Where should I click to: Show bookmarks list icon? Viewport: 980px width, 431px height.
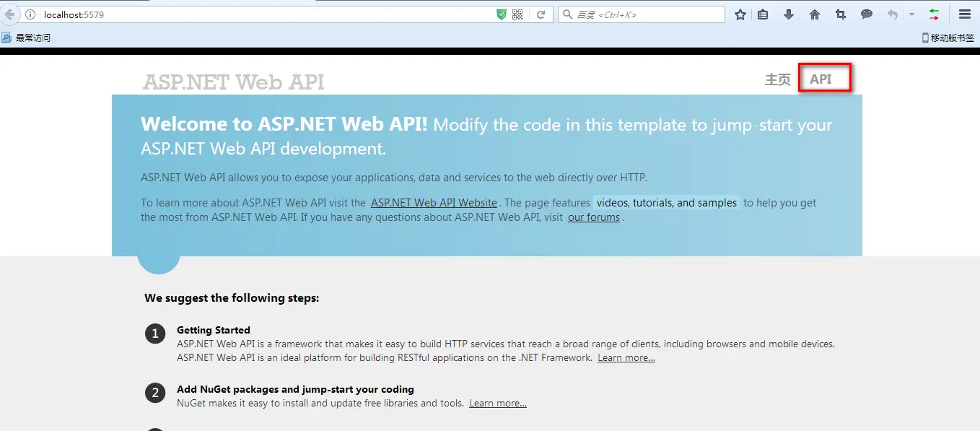coord(763,14)
